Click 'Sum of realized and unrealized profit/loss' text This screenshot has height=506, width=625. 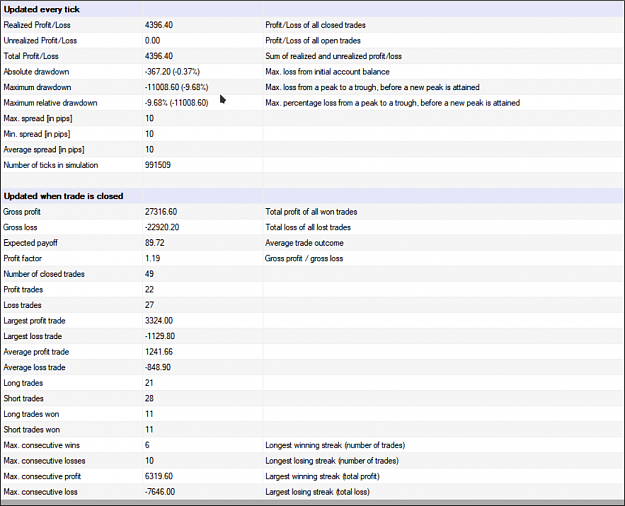tap(333, 56)
